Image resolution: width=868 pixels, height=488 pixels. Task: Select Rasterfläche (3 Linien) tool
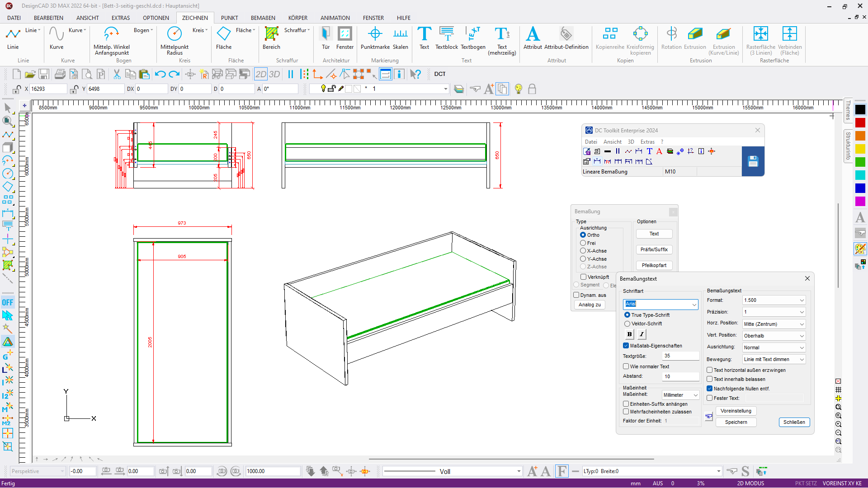click(761, 41)
